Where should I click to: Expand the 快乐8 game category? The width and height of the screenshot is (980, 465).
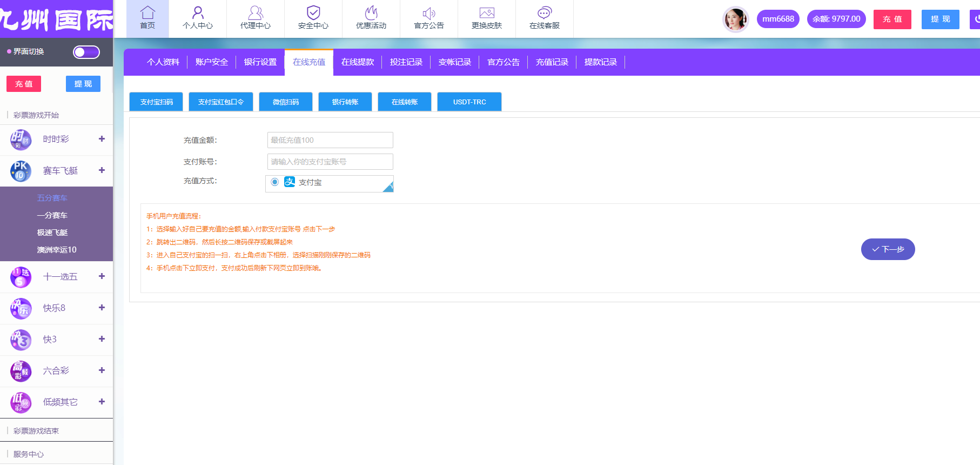coord(102,308)
